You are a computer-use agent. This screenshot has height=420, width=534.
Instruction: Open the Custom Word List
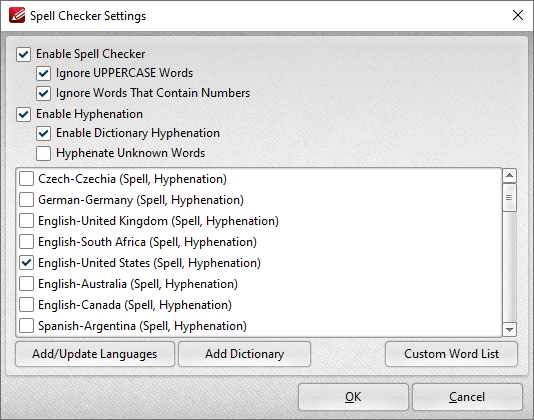[451, 354]
